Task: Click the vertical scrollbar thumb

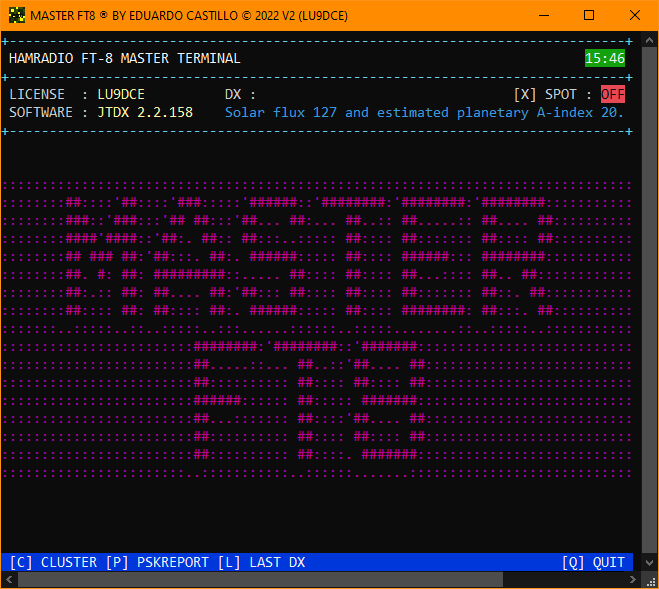Action: pos(649,301)
